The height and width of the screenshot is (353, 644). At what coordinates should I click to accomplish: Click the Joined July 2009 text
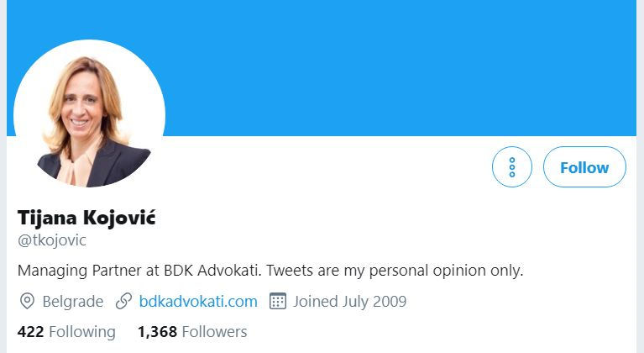(349, 301)
